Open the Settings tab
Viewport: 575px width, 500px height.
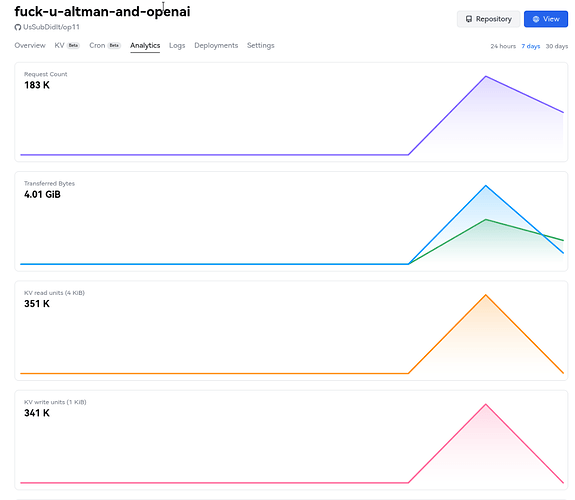point(261,45)
